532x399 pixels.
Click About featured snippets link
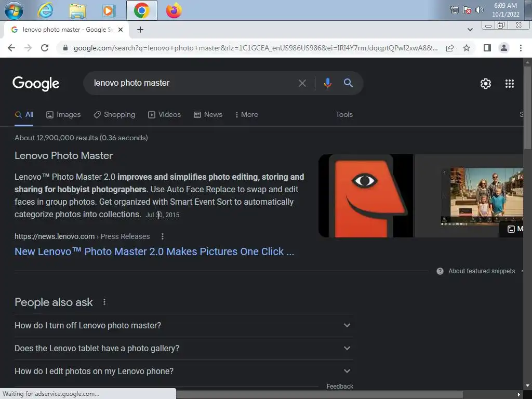[x=482, y=271]
